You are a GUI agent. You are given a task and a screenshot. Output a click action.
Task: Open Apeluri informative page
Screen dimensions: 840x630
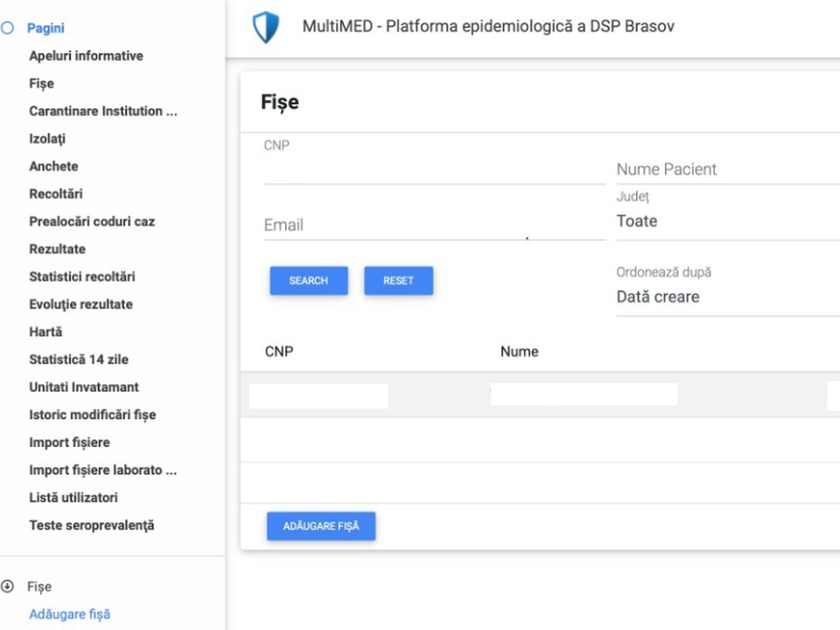tap(87, 56)
